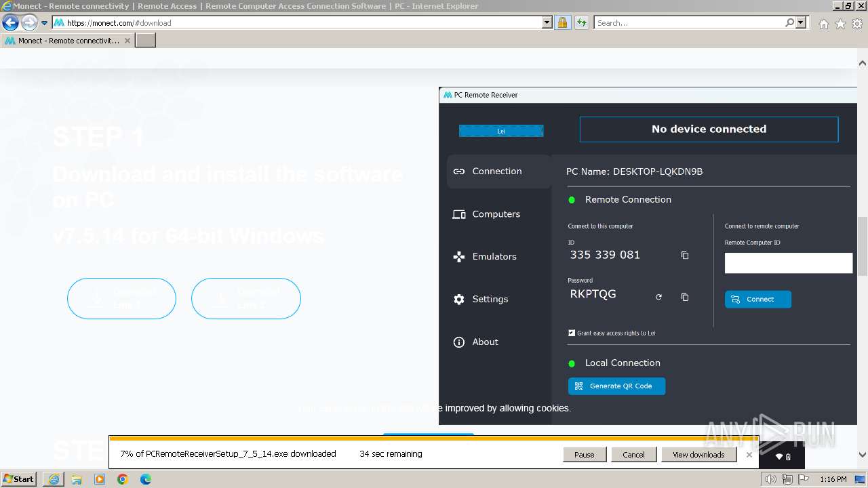Cancel the PCRemoteReceiverSetup download
The image size is (868, 488).
pos(633,455)
